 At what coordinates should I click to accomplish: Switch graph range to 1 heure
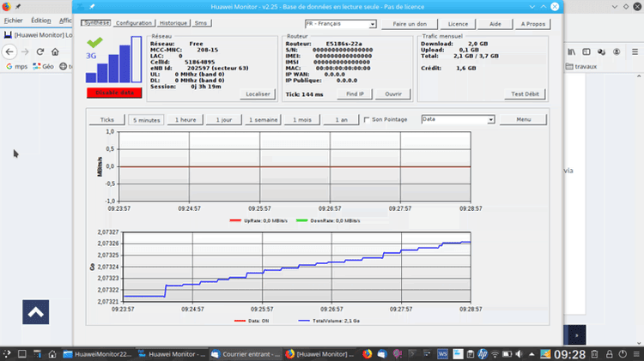185,120
